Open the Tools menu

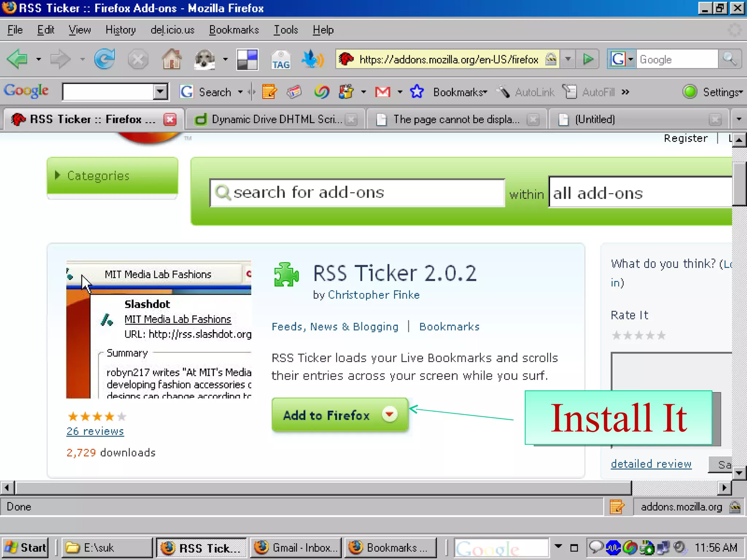pyautogui.click(x=286, y=30)
